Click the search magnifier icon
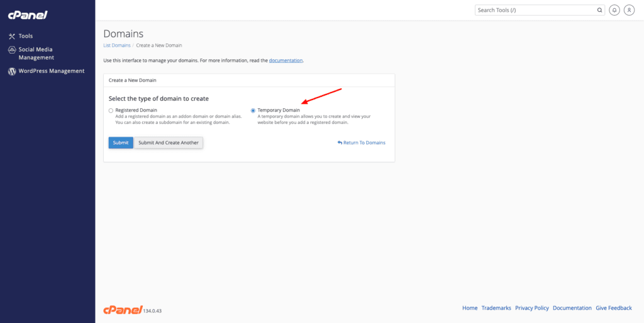 (599, 10)
